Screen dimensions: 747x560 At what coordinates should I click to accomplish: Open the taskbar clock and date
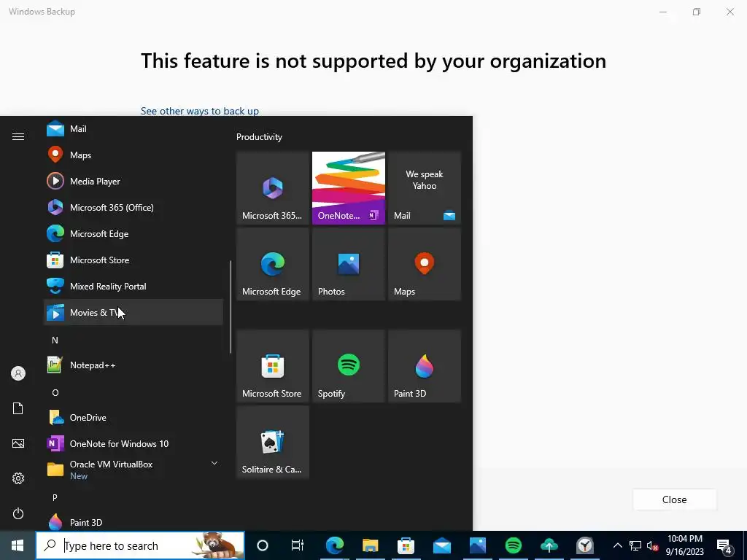(684, 545)
